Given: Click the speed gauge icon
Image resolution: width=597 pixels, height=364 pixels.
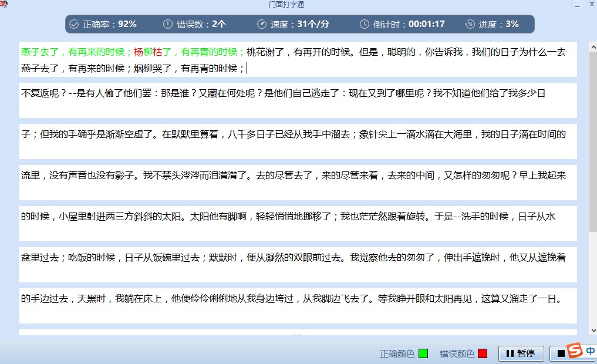Looking at the screenshot, I should 262,24.
